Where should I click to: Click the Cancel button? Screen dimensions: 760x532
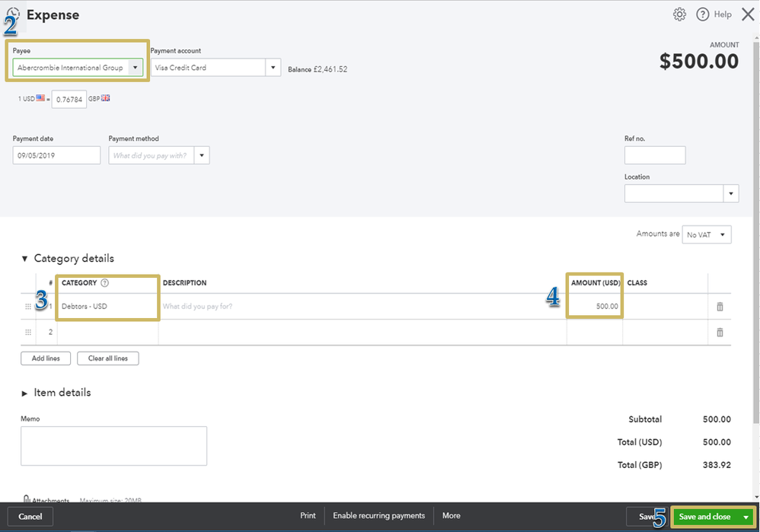(x=30, y=517)
